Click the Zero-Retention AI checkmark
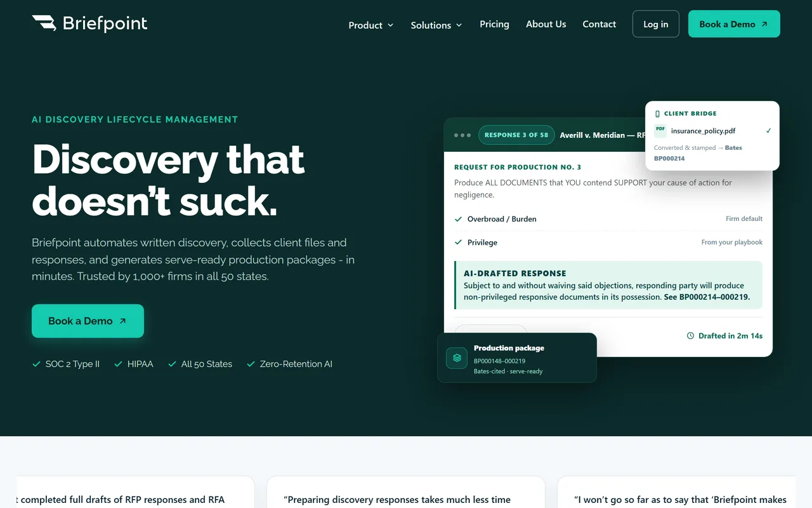This screenshot has height=508, width=812. tap(251, 364)
